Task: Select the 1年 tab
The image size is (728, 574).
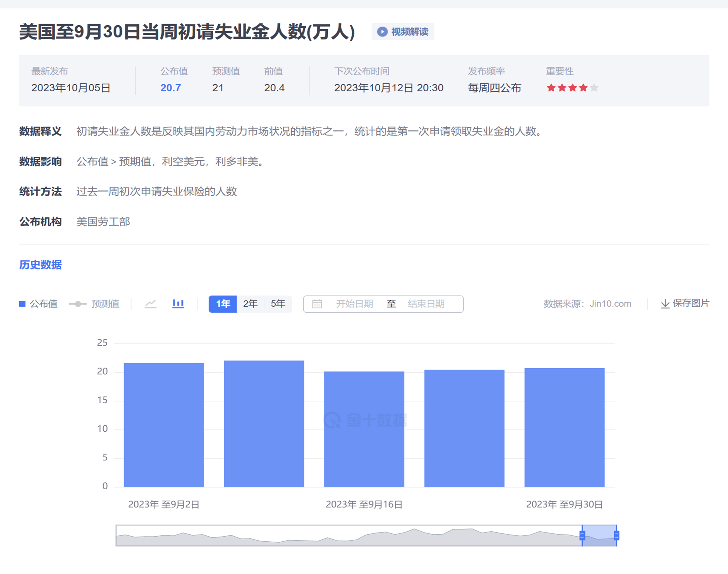Action: [222, 304]
